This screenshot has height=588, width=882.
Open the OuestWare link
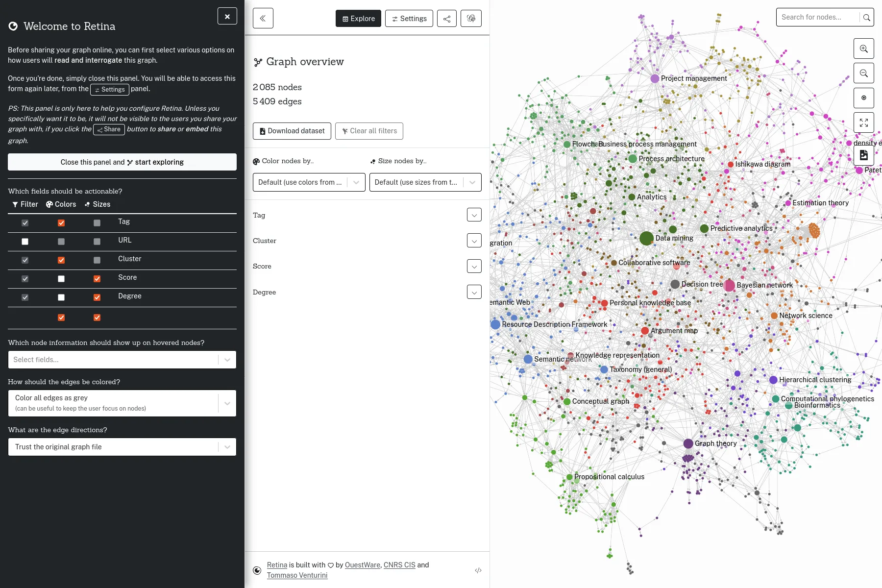coord(362,565)
